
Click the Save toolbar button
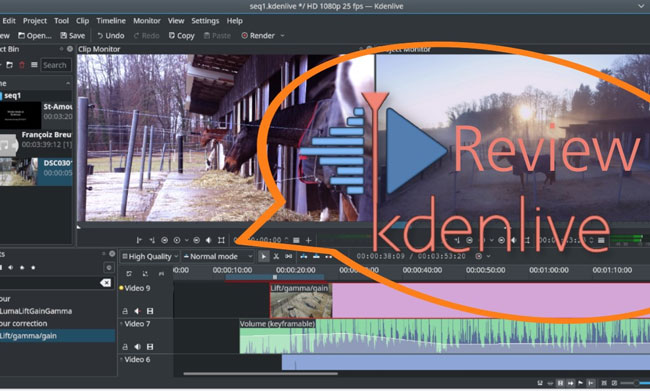[73, 36]
